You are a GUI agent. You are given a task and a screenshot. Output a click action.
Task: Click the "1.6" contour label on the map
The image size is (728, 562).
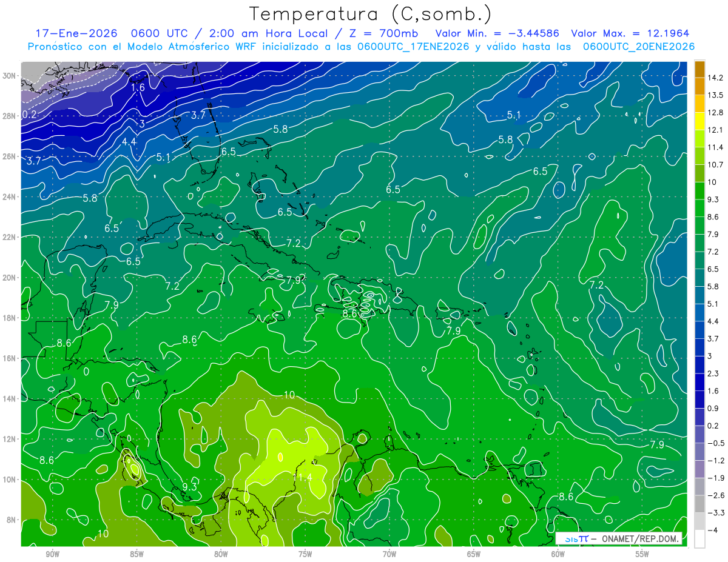(x=138, y=87)
